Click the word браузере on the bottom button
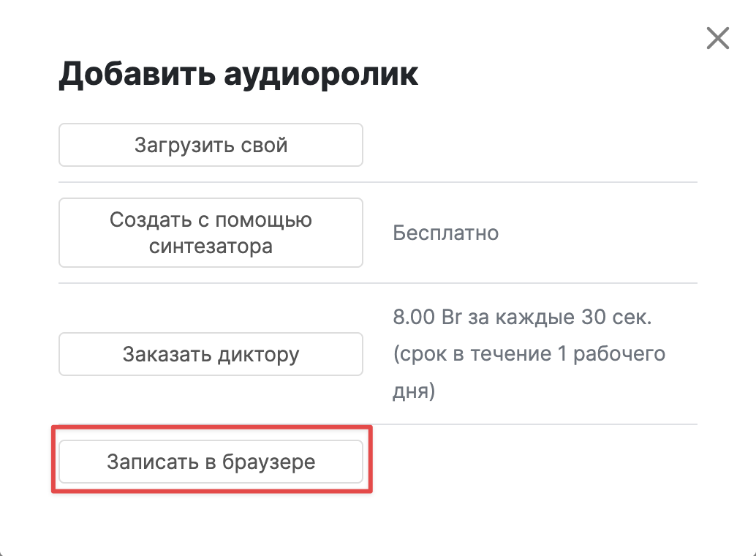 click(x=268, y=462)
